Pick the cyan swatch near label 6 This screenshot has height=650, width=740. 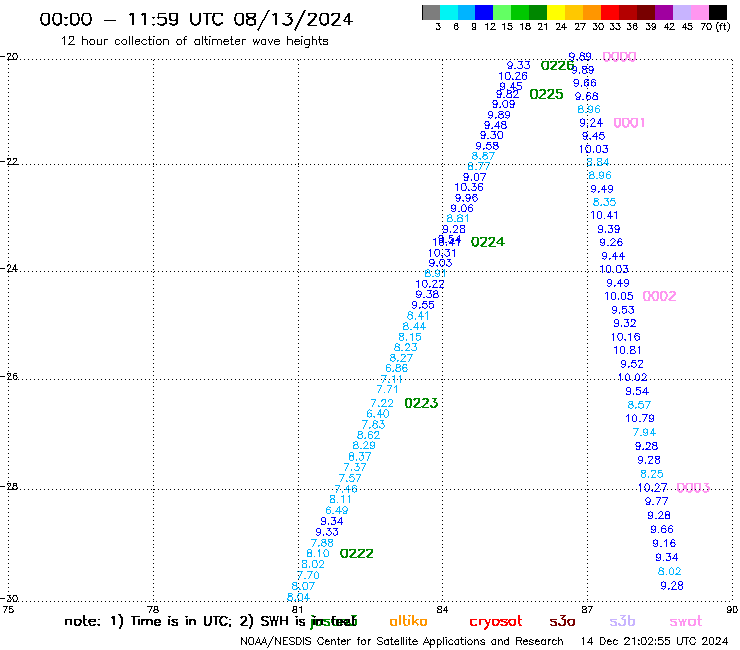(x=449, y=12)
